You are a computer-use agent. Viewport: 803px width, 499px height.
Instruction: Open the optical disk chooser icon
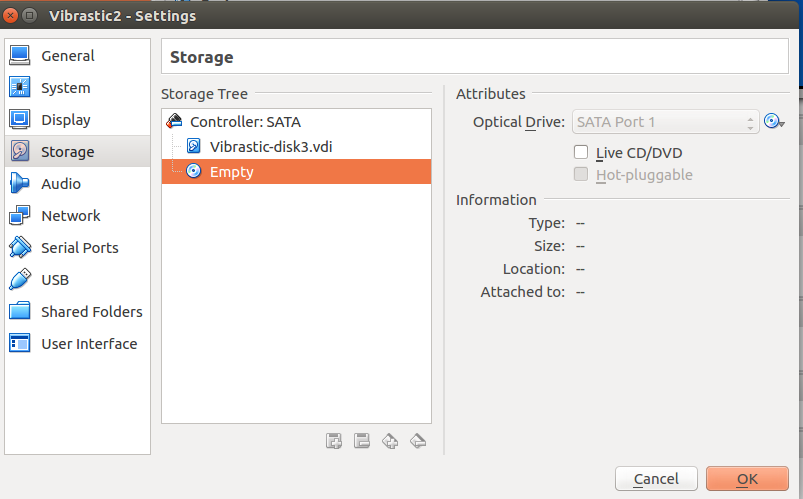point(773,122)
